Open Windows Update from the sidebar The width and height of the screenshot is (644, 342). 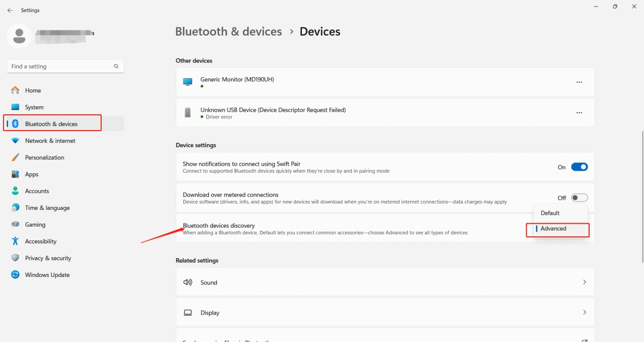coord(47,275)
